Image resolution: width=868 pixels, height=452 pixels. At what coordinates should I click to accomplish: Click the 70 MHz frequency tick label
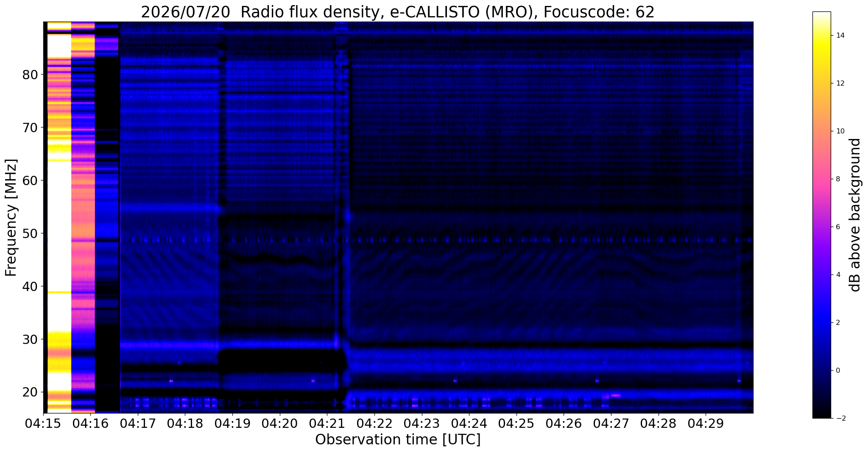30,128
